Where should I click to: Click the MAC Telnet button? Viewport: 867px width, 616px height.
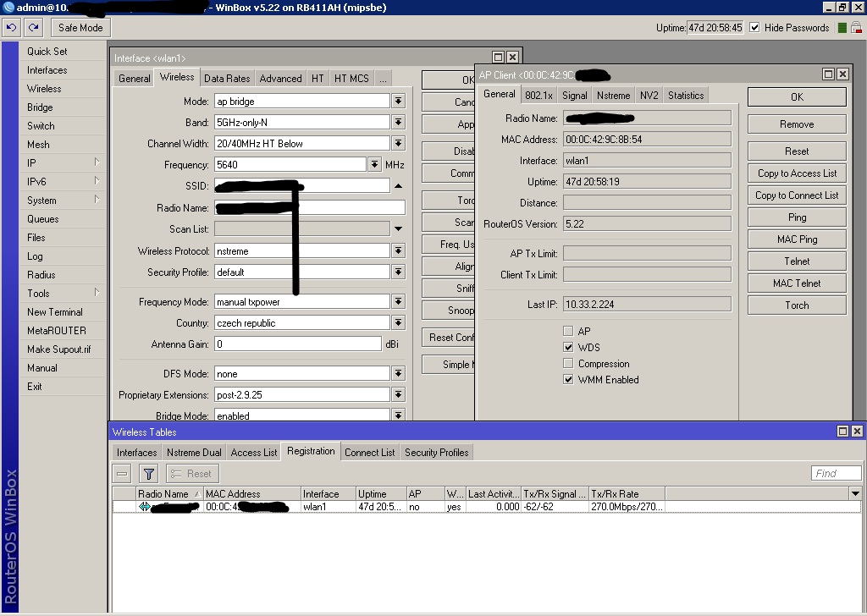797,283
